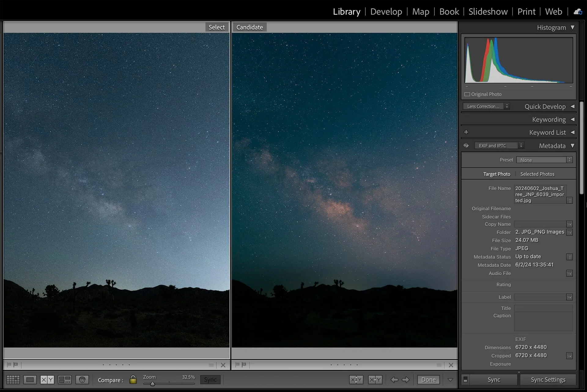Viewport: 587px width, 392px height.
Task: Switch to Loupe view
Action: pos(30,380)
